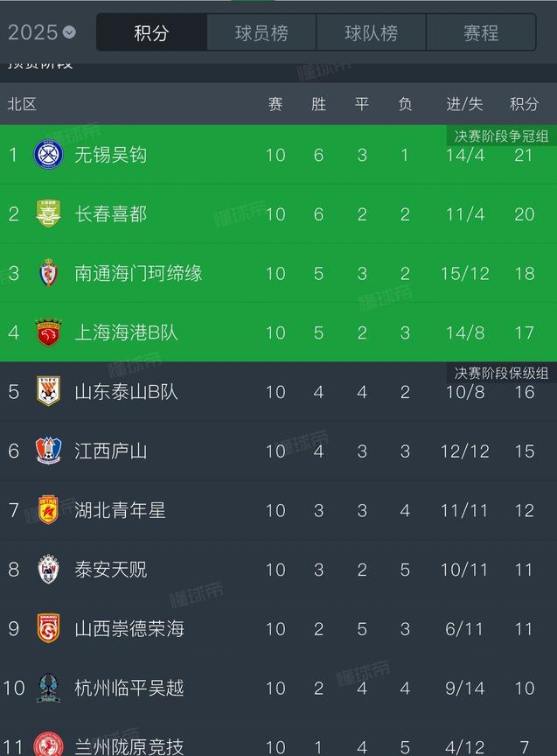Open the 兰州陇原竞技 team name
This screenshot has height=756, width=557.
tap(129, 747)
